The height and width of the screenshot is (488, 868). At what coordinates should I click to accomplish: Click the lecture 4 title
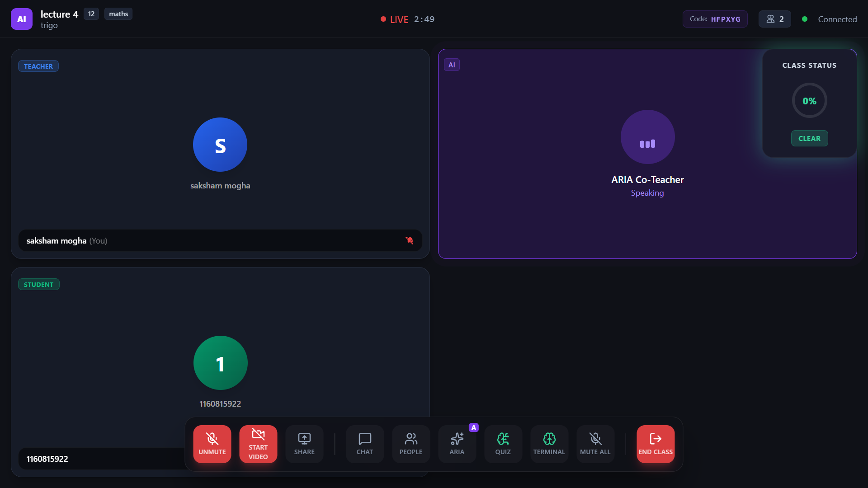click(x=59, y=14)
